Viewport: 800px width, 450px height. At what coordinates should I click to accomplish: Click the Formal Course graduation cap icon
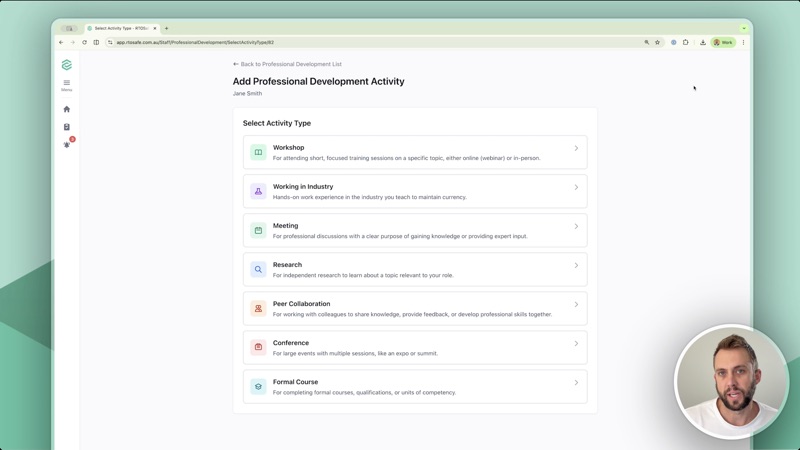(258, 387)
